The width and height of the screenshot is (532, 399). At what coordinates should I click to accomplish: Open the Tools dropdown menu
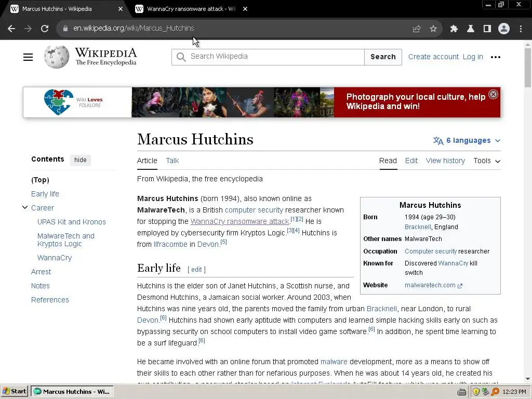(x=487, y=161)
